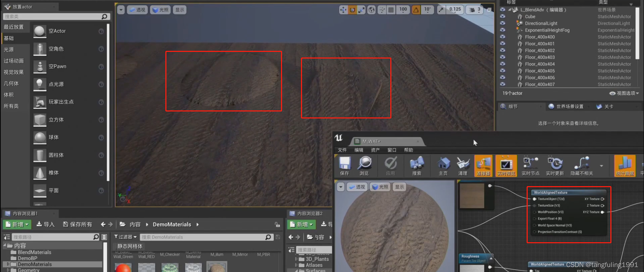Go back with left arrow in 内容浏览器1
This screenshot has width=644, height=272.
[103, 224]
